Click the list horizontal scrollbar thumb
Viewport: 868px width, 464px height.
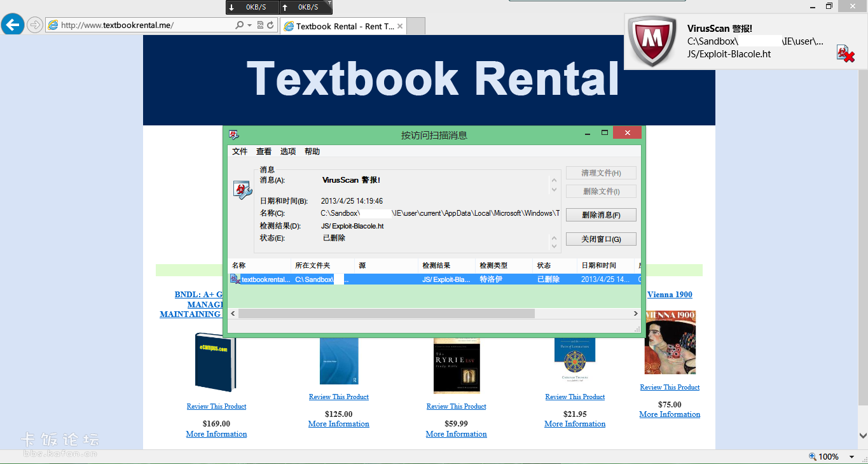pos(387,314)
